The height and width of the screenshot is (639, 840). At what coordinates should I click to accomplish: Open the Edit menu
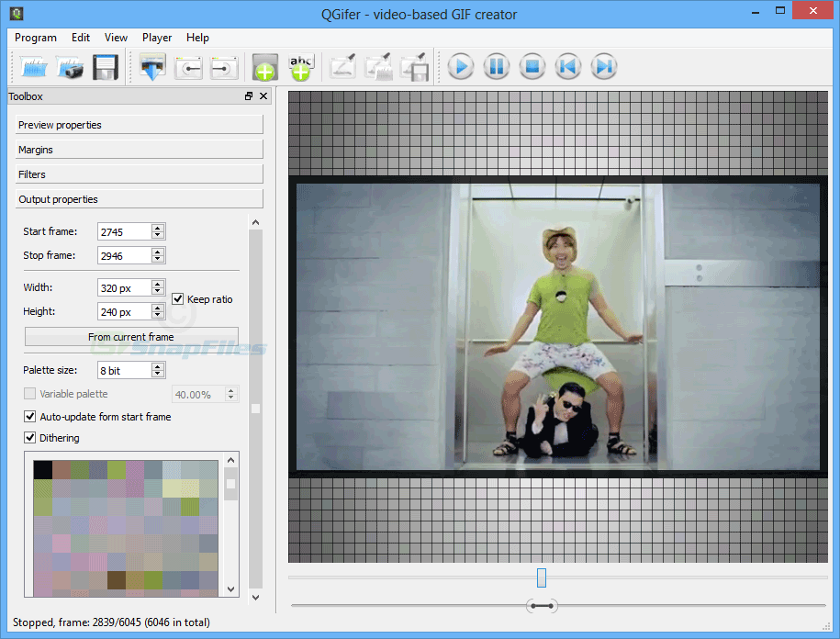[x=81, y=38]
